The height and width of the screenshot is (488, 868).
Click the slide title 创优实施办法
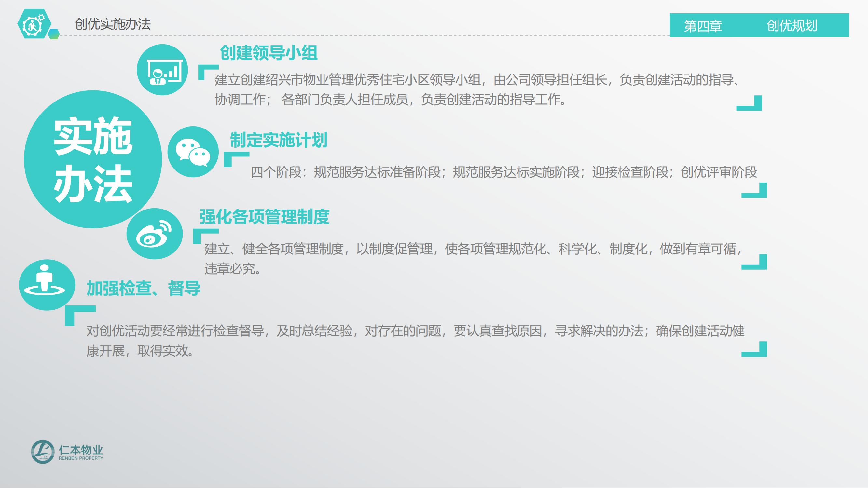[x=113, y=24]
